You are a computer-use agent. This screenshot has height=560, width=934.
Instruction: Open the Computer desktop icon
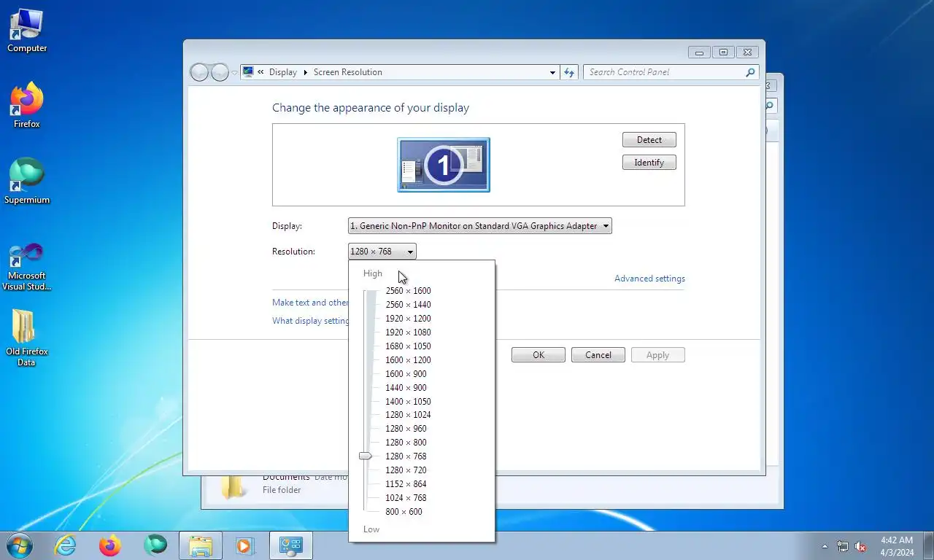27,31
